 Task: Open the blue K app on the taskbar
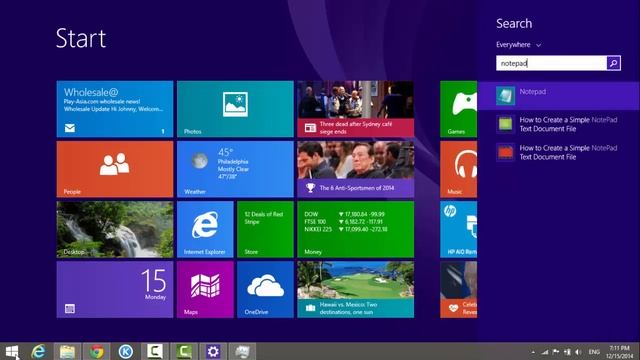[x=126, y=351]
